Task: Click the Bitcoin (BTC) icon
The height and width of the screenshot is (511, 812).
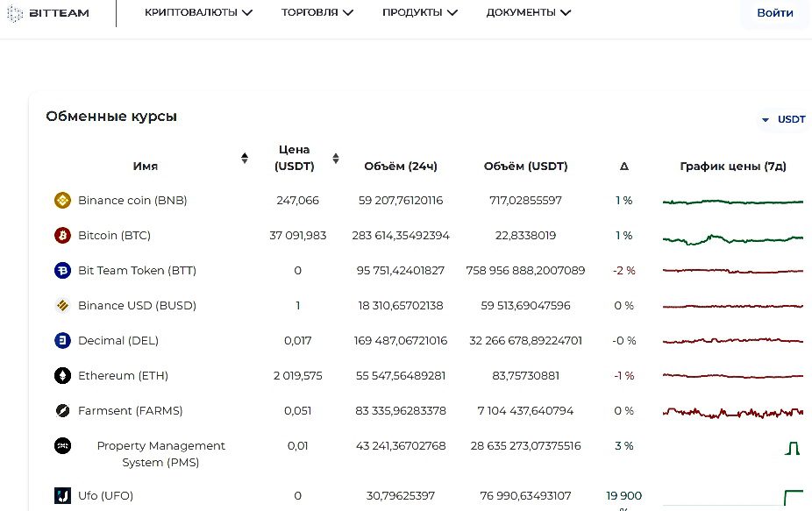Action: point(62,235)
